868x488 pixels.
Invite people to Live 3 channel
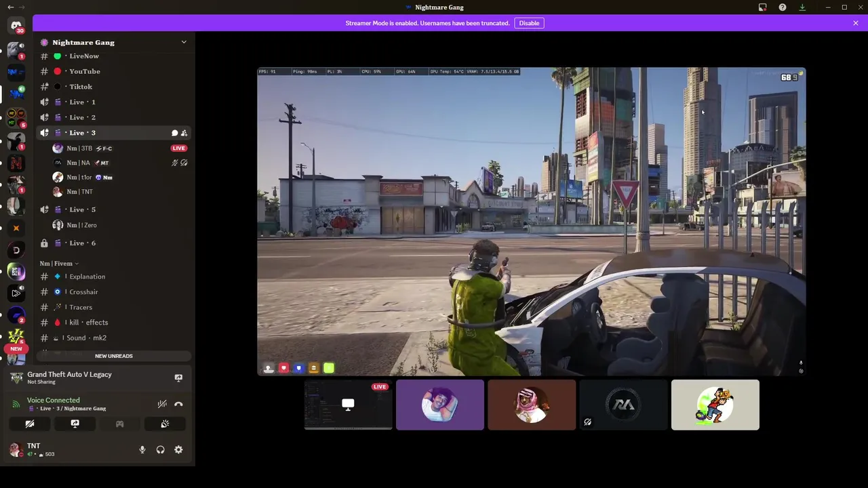tap(184, 133)
